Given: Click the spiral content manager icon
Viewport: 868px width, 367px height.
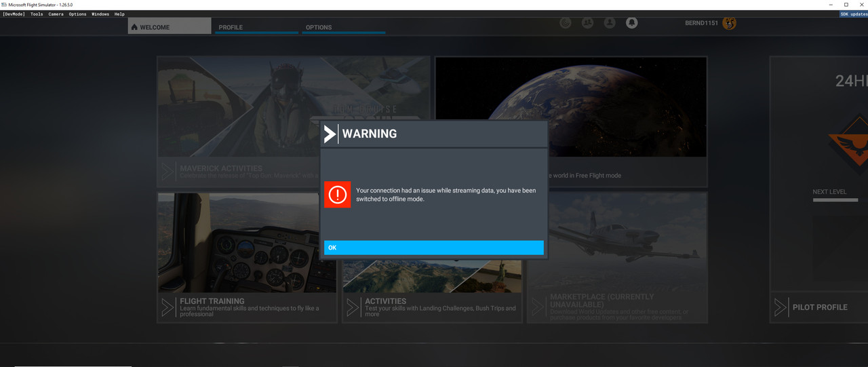Looking at the screenshot, I should (x=566, y=23).
